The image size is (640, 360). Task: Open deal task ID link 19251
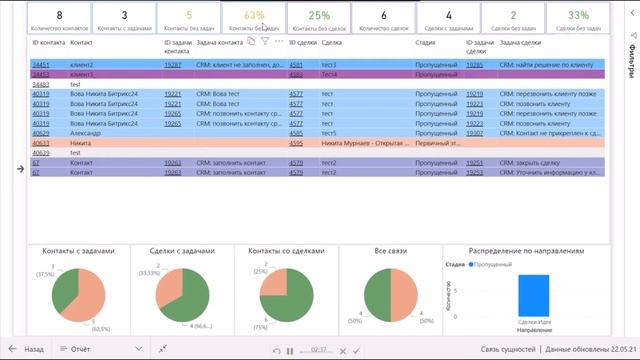point(475,162)
